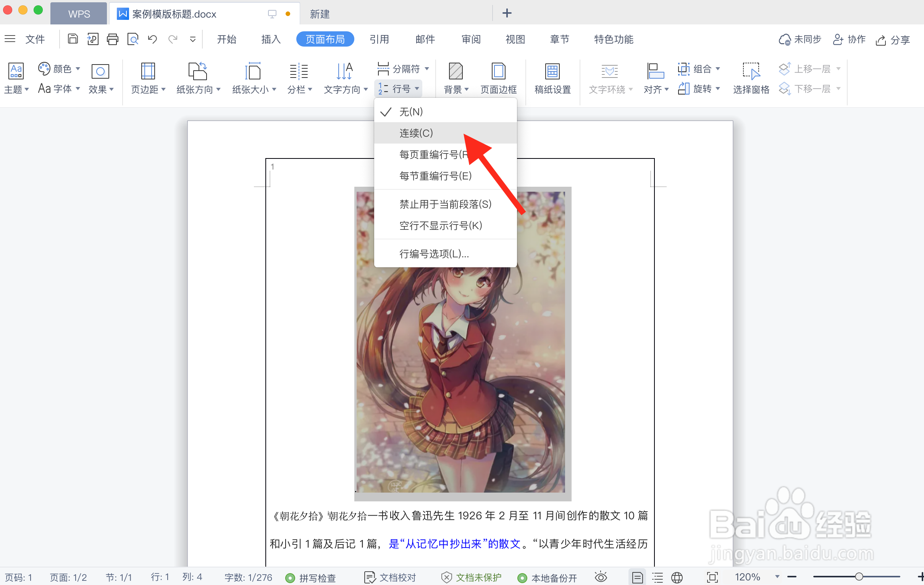Click the 保存 save icon
924x585 pixels.
[73, 39]
